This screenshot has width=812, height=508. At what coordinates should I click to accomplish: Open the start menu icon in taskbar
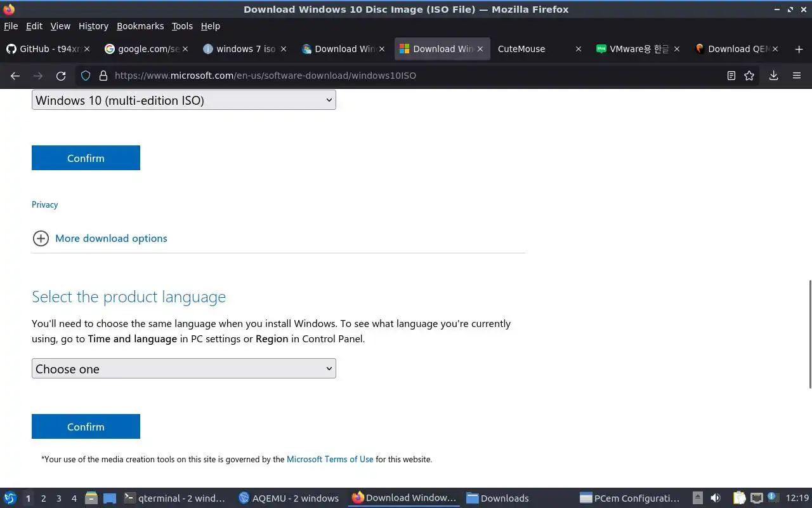point(10,498)
